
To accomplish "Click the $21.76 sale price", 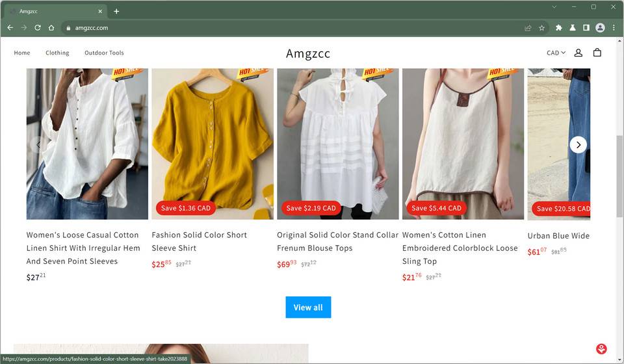I will pos(411,277).
